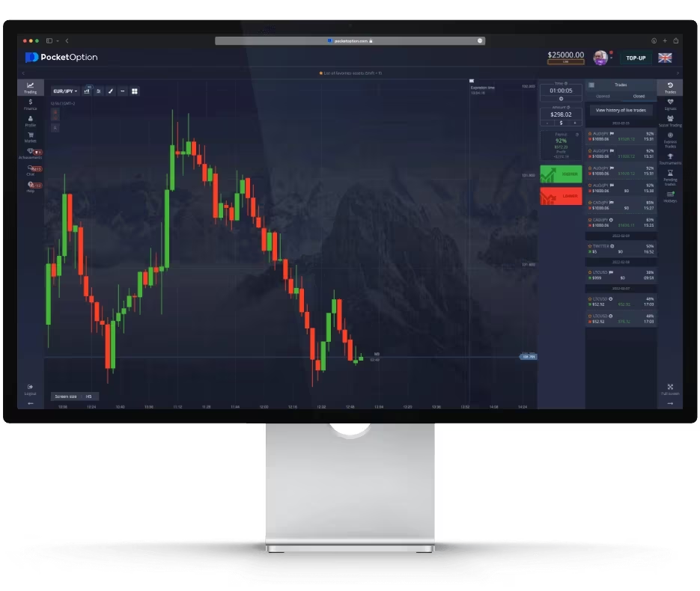The image size is (700, 591).
Task: Select the CAD/JPY trade at 15:27
Action: (x=621, y=205)
